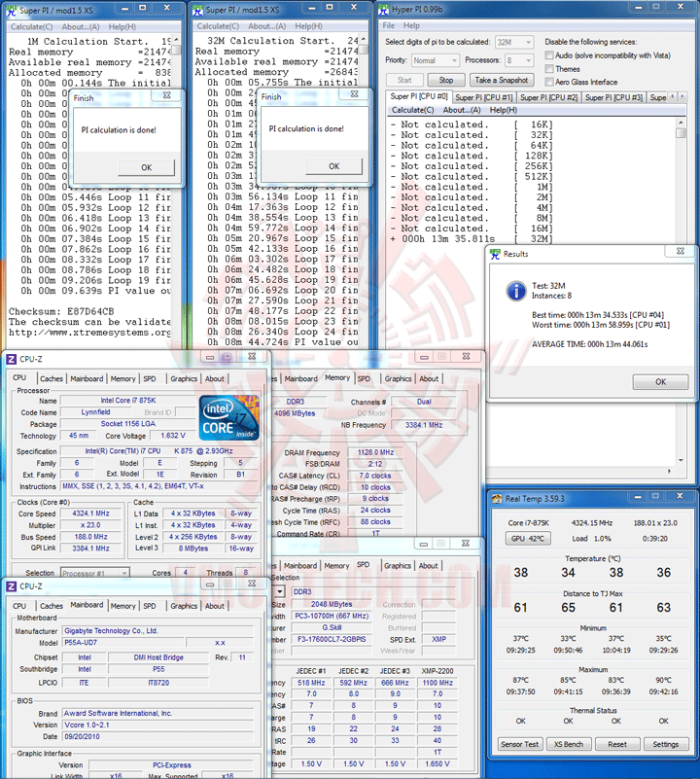Open the File menu in Hyper PI
Viewport: 700px width, 779px height.
click(389, 25)
